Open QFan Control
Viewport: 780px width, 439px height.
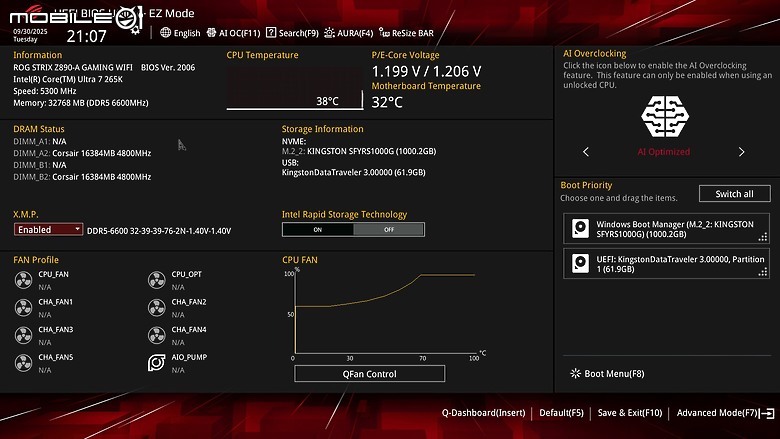coord(370,374)
